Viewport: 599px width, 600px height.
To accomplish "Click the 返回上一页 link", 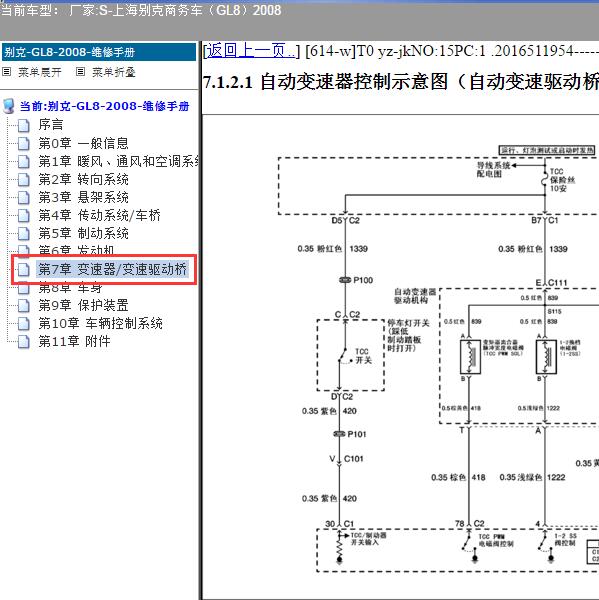I will point(251,51).
